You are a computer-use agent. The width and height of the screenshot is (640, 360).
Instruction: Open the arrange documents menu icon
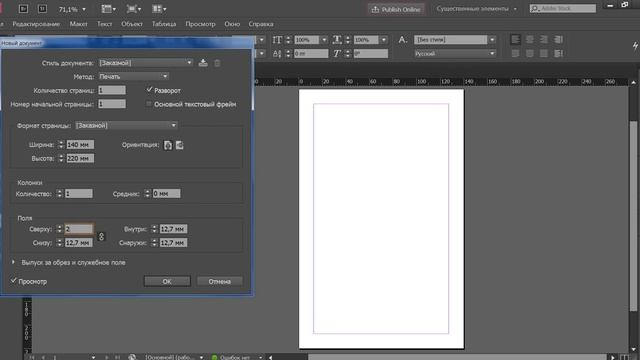159,9
